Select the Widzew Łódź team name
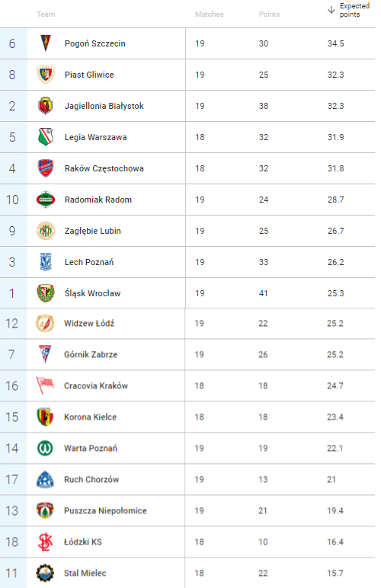 (x=89, y=323)
